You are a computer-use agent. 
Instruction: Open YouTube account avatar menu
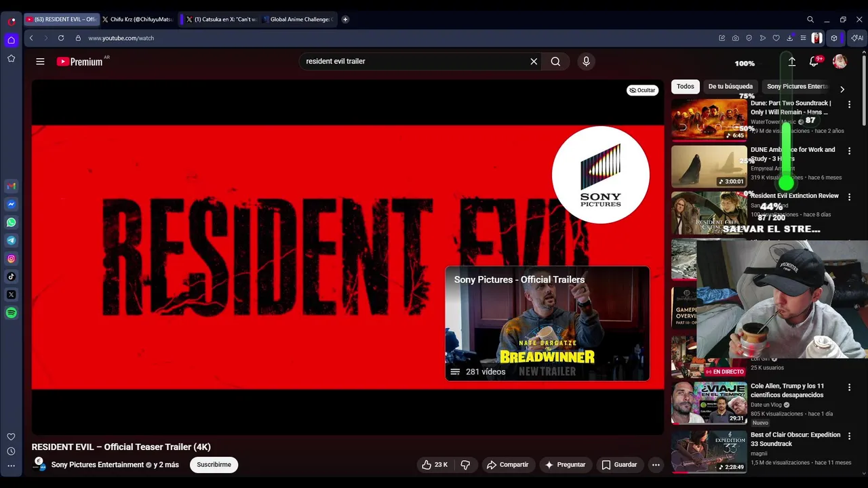pyautogui.click(x=840, y=61)
